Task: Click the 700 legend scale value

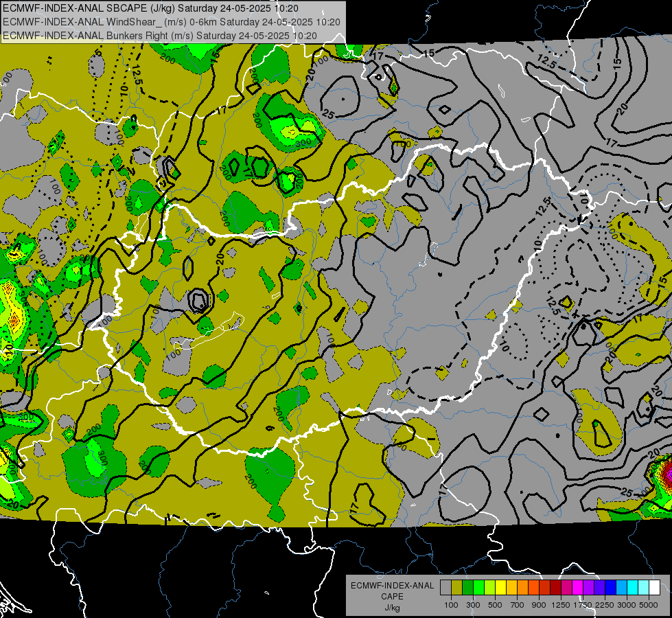Action: pos(518,605)
